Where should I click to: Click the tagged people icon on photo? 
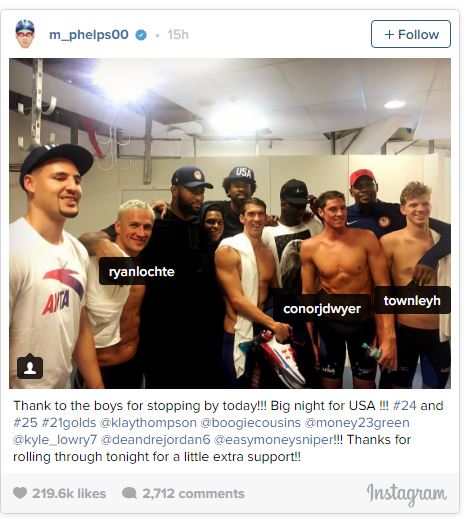pos(30,367)
